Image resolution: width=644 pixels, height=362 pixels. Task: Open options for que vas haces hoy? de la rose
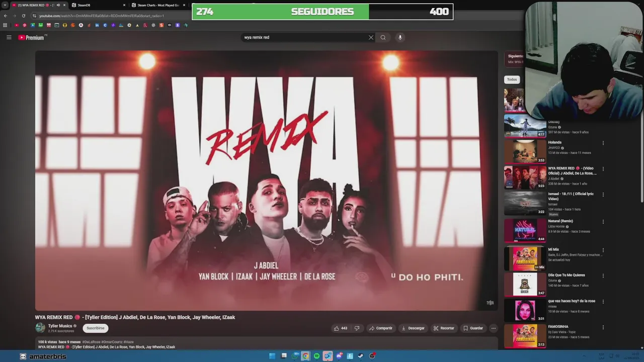click(603, 302)
